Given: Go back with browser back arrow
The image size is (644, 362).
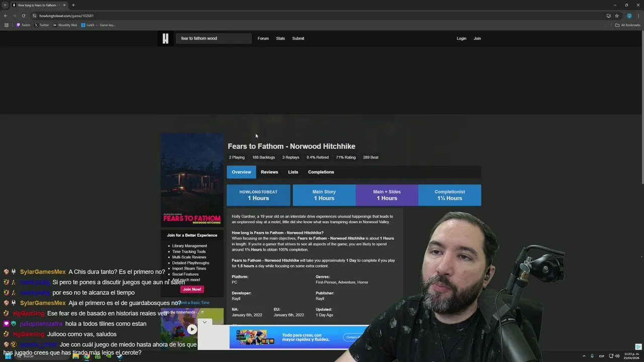Looking at the screenshot, I should coord(6,16).
